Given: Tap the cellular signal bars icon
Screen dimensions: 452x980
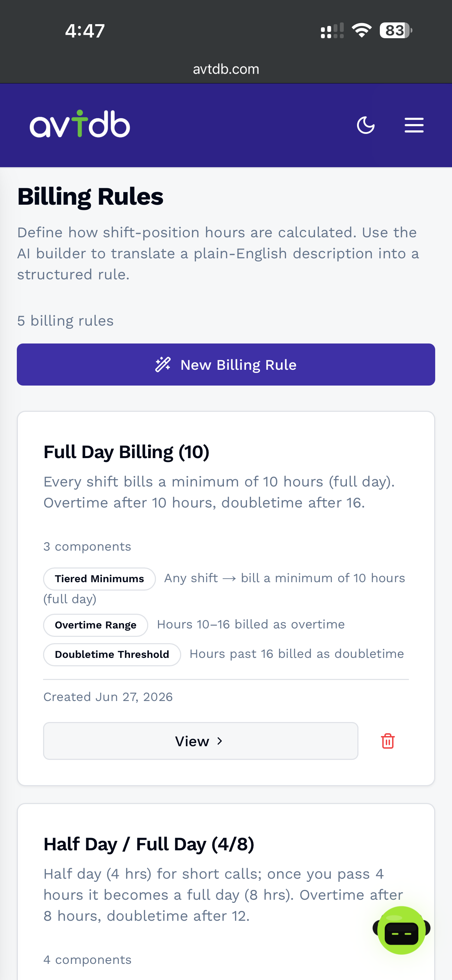Looking at the screenshot, I should pos(332,30).
